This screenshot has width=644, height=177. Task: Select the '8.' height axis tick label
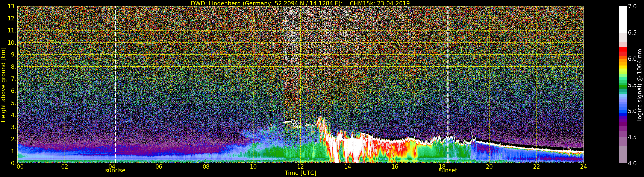coord(14,67)
